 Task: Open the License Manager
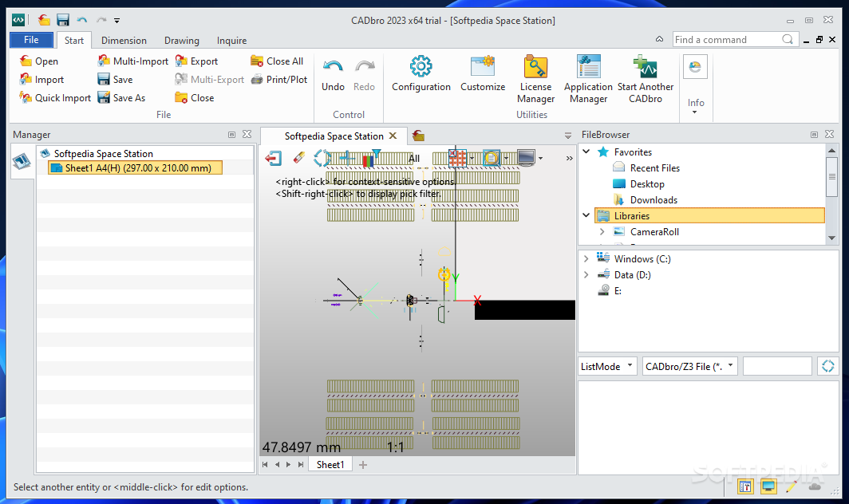535,79
